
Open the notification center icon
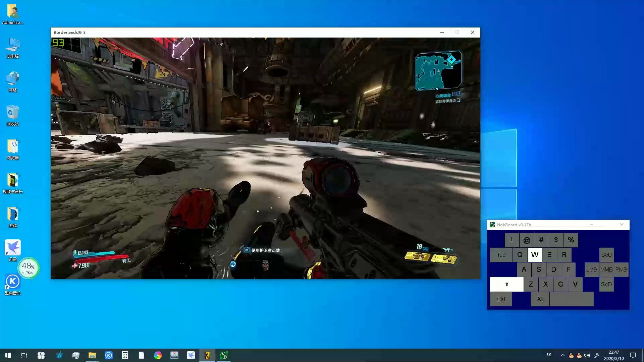[x=633, y=355]
